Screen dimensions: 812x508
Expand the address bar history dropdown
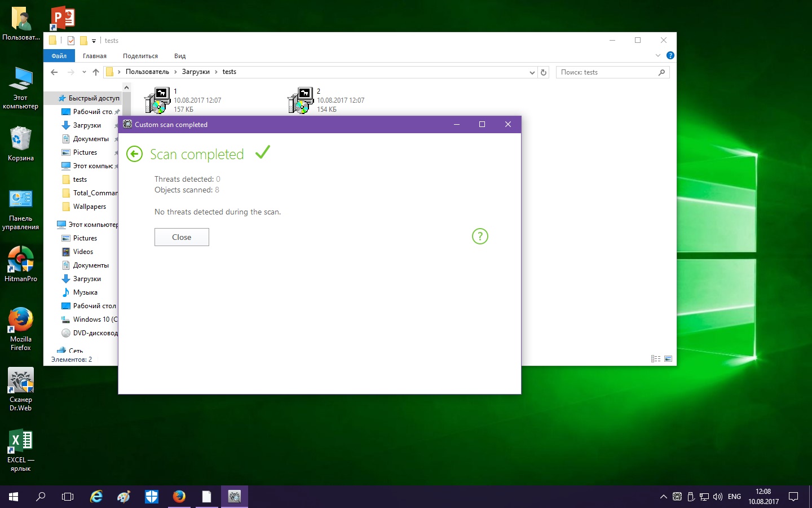[x=532, y=72]
